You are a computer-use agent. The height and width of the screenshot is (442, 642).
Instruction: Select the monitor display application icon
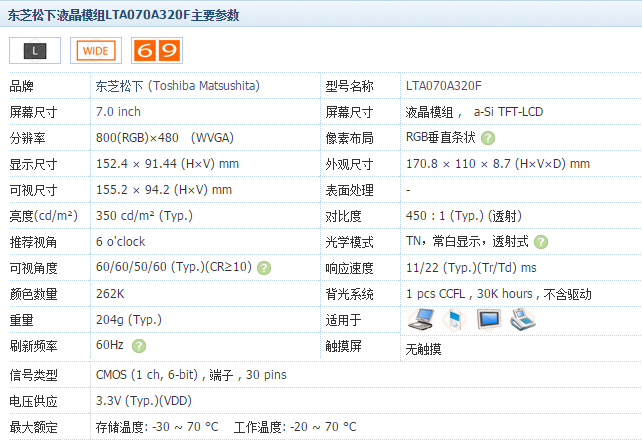coord(488,320)
